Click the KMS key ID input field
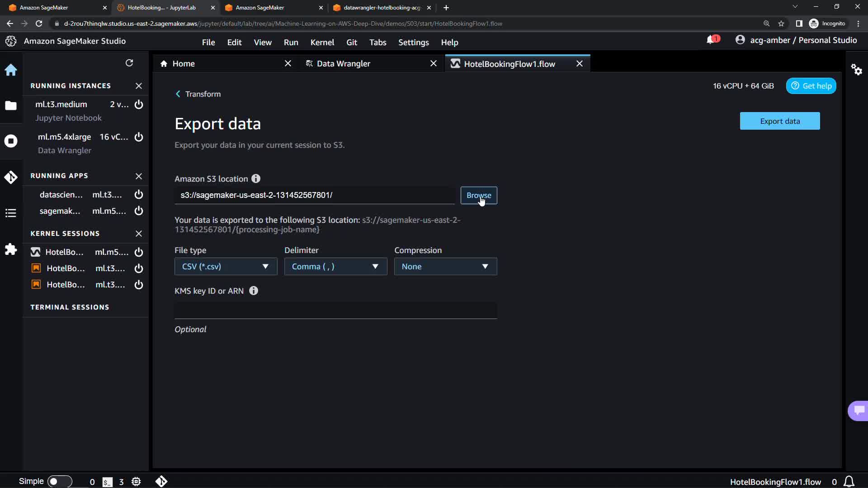Viewport: 868px width, 488px height. coord(335,310)
